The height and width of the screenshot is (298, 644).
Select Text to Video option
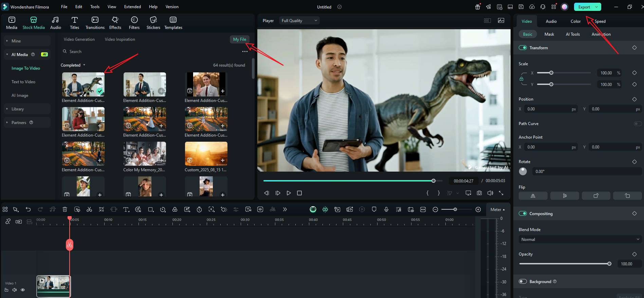tap(23, 82)
